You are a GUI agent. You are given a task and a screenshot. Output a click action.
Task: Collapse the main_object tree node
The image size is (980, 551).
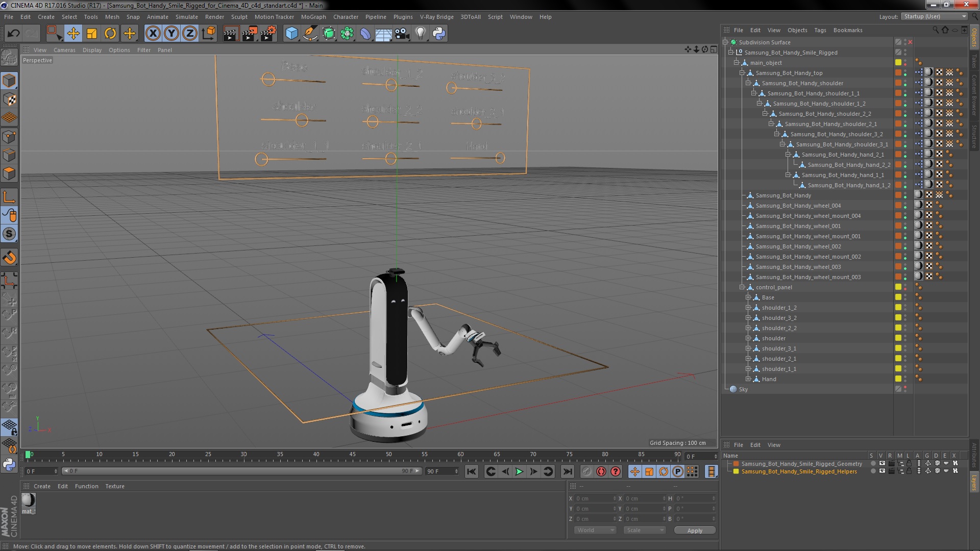(737, 63)
